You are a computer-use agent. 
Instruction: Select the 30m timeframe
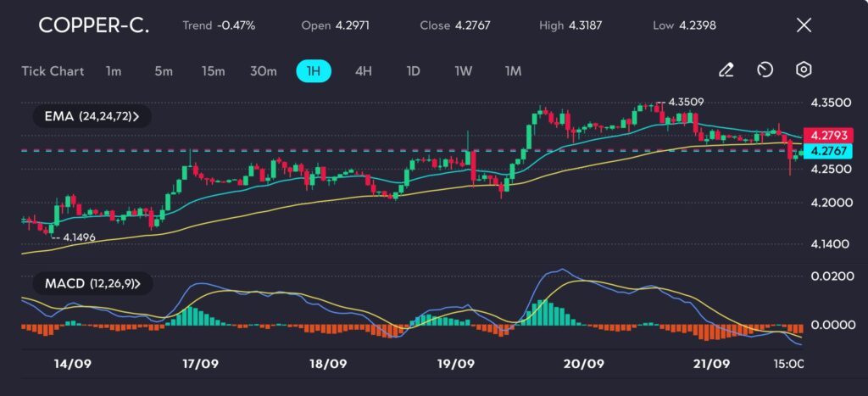[x=263, y=71]
